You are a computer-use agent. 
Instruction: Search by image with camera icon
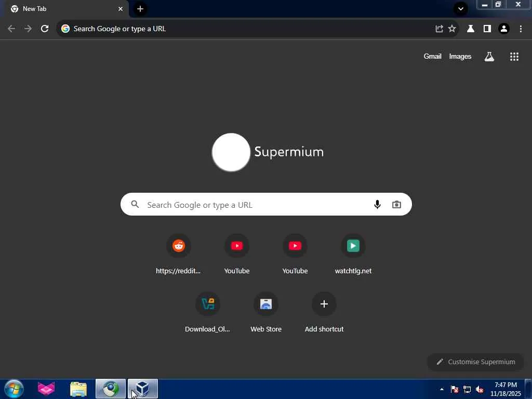pyautogui.click(x=396, y=205)
